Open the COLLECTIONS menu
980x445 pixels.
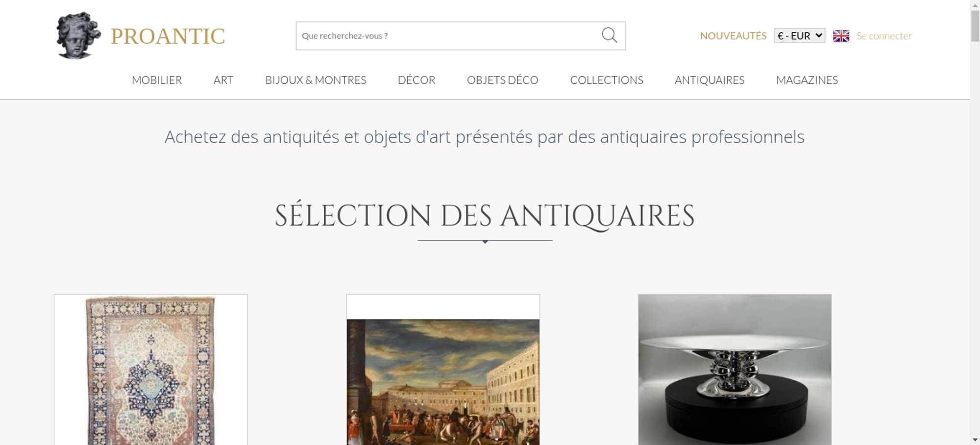tap(607, 80)
